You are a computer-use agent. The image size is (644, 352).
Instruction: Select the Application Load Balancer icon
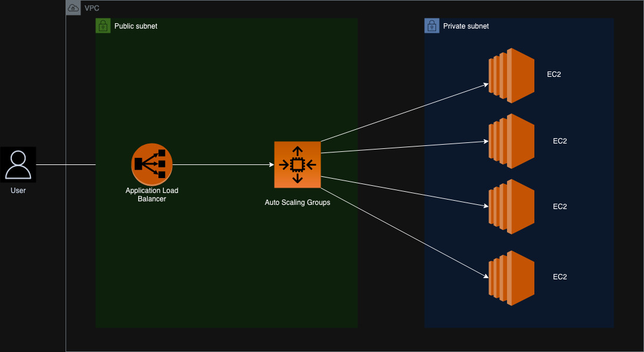pos(152,164)
